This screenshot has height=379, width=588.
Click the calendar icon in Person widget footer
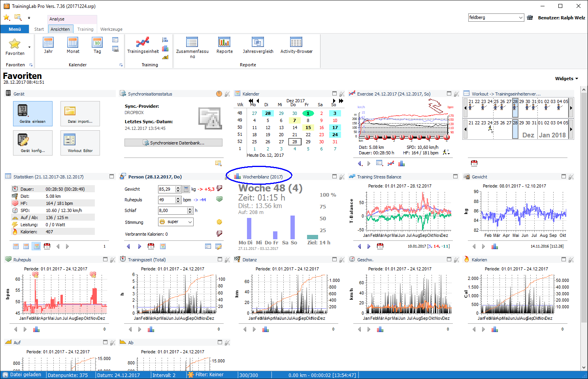coord(151,246)
